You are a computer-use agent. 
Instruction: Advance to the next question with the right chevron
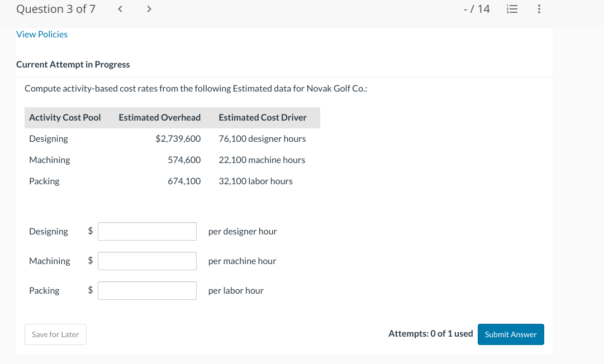click(x=149, y=9)
